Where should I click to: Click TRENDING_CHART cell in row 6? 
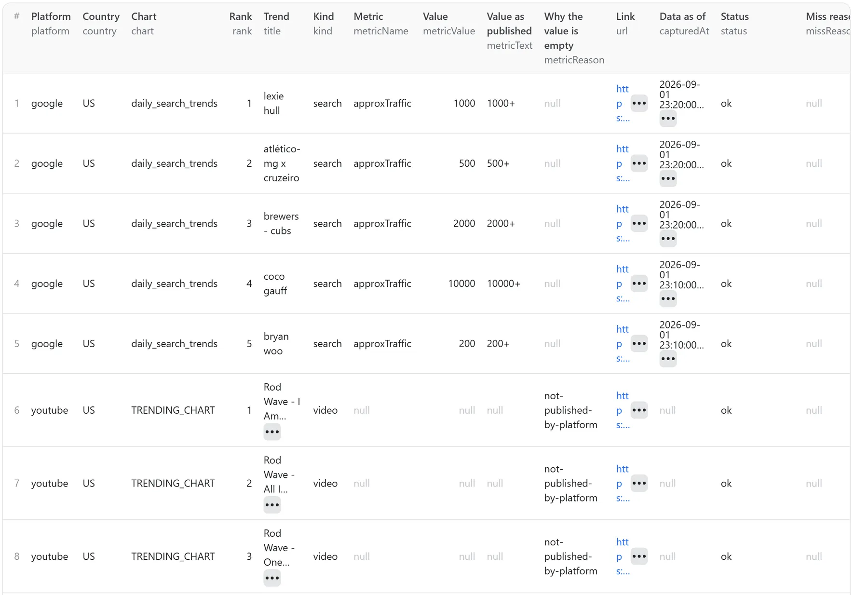(x=173, y=410)
